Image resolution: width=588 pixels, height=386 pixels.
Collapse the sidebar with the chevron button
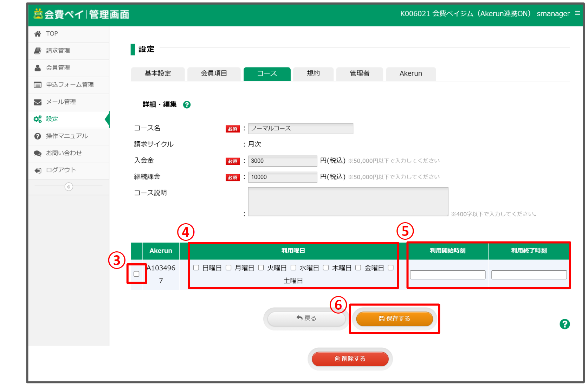click(x=69, y=187)
